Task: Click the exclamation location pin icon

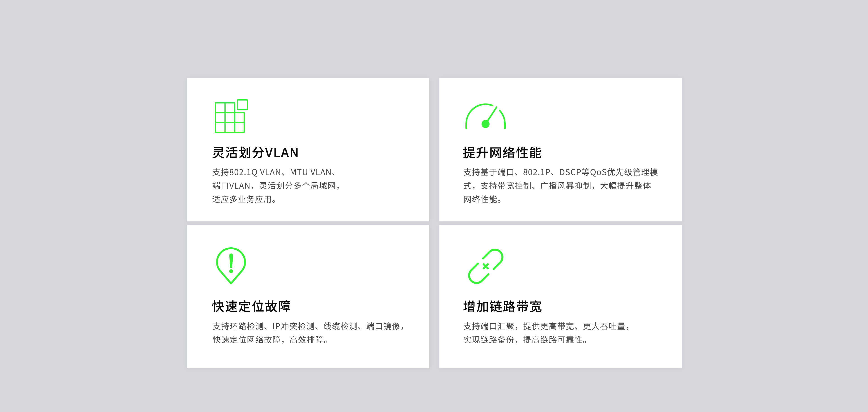Action: tap(231, 266)
